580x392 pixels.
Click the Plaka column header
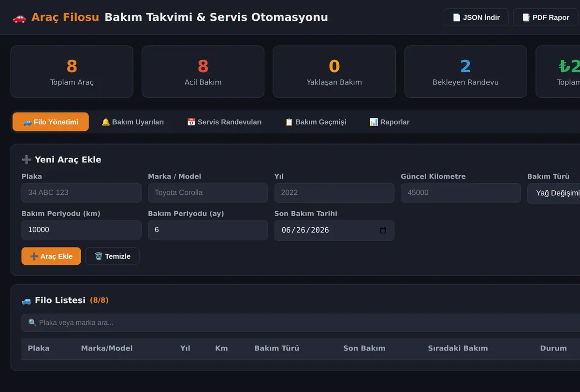click(x=39, y=348)
